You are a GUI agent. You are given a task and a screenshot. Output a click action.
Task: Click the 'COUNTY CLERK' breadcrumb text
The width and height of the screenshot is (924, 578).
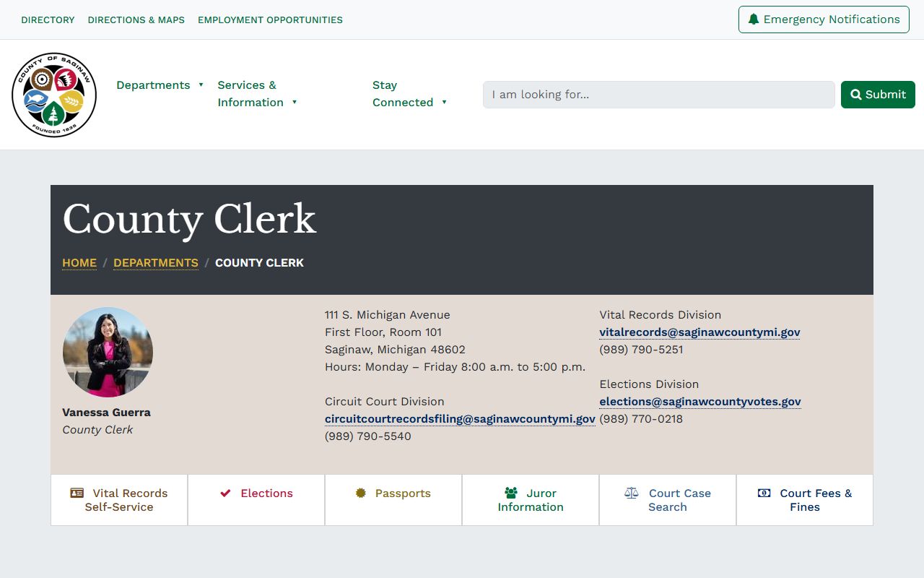tap(259, 263)
